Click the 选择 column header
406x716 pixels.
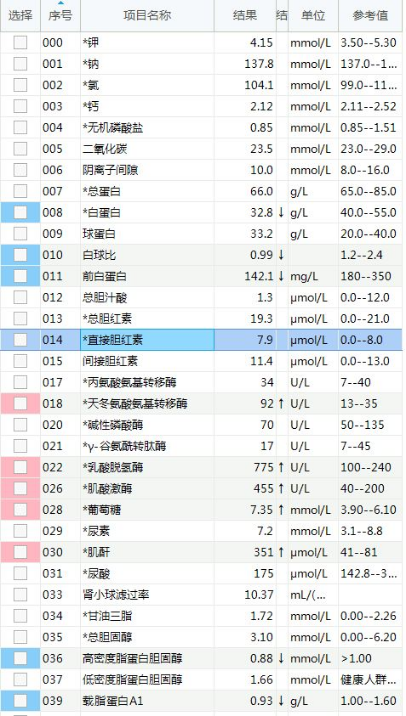(x=20, y=16)
